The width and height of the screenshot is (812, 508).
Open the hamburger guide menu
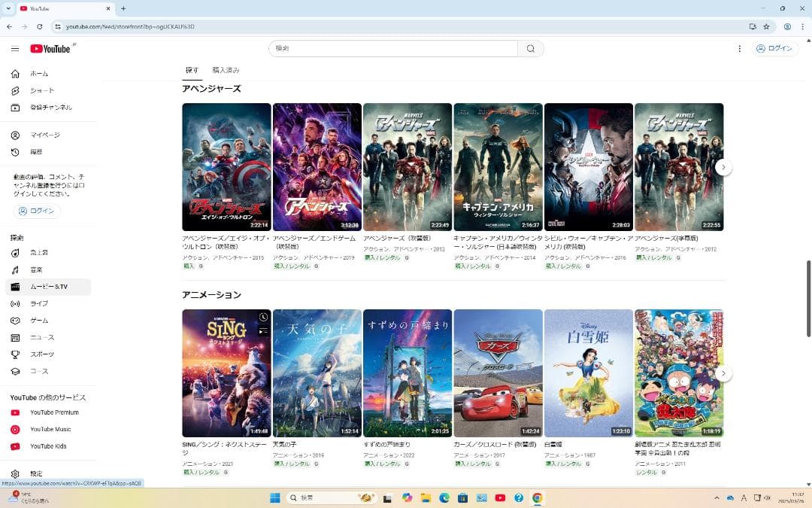tap(15, 49)
